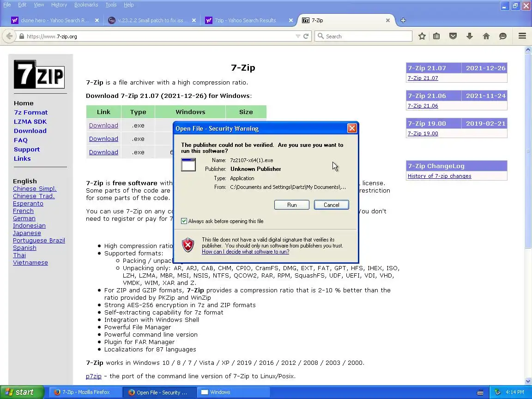Click the Run button

(292, 205)
